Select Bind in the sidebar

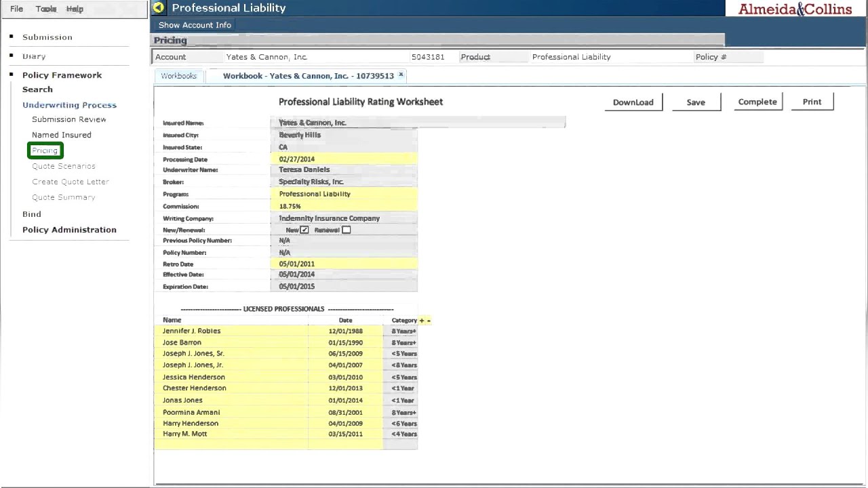32,214
